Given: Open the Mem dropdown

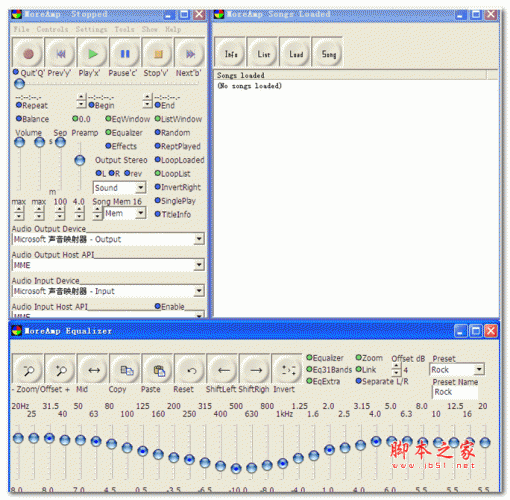Looking at the screenshot, I should [141, 213].
